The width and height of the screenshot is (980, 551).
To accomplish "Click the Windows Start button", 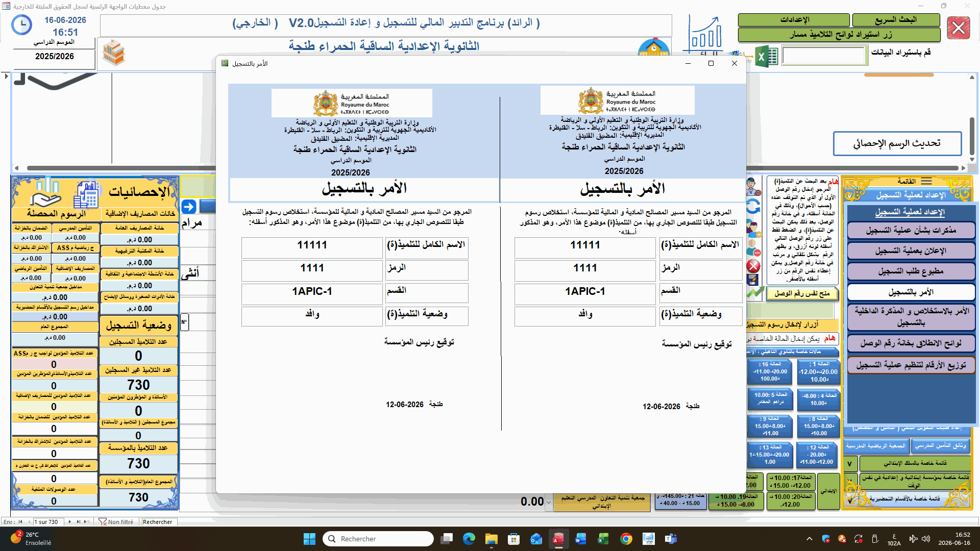I will tap(309, 539).
